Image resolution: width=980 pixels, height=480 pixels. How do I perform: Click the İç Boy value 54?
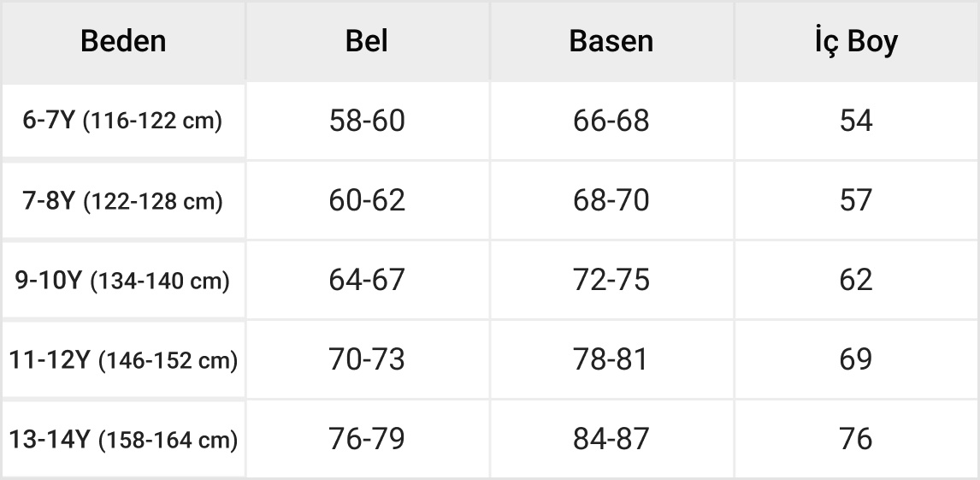[855, 121]
